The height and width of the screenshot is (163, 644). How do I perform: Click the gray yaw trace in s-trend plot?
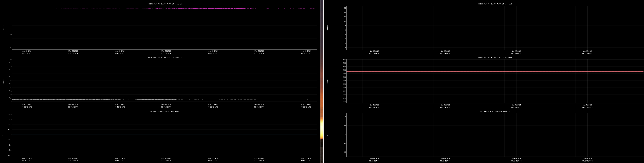point(150,100)
